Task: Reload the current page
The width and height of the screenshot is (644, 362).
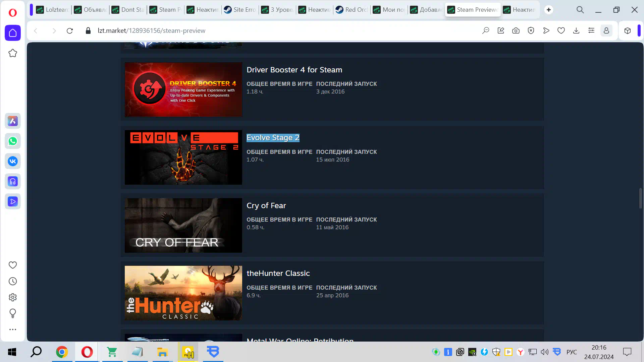Action: tap(70, 31)
